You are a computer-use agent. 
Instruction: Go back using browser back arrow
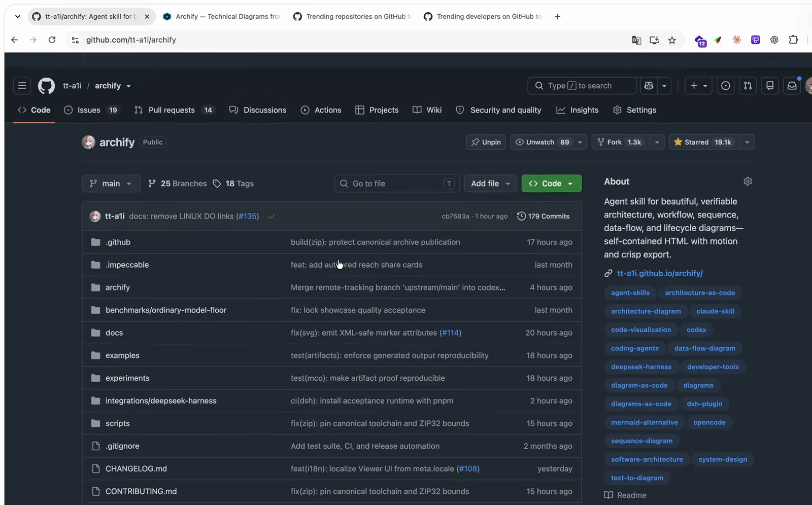pyautogui.click(x=15, y=40)
